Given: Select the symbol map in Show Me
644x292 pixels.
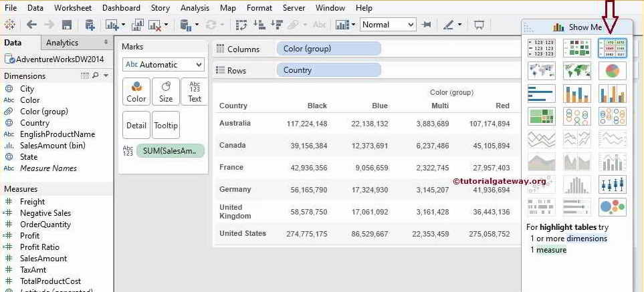Looking at the screenshot, I should [x=541, y=71].
